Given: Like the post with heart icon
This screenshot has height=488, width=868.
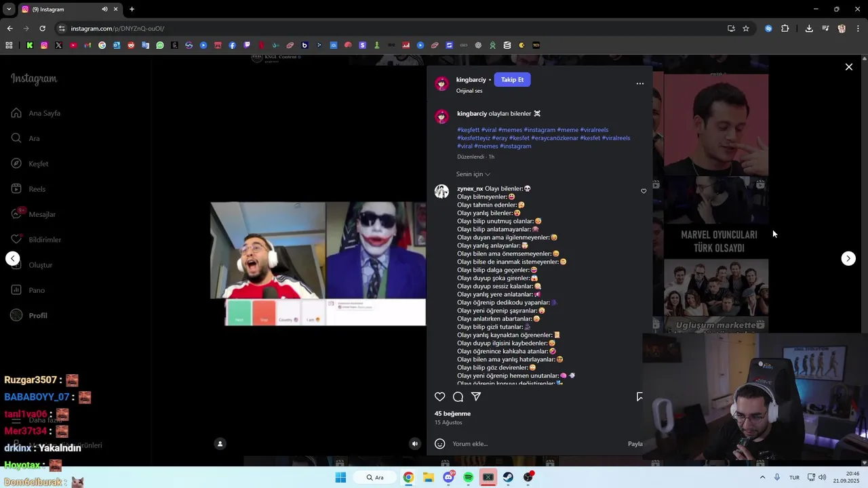Looking at the screenshot, I should (x=439, y=397).
